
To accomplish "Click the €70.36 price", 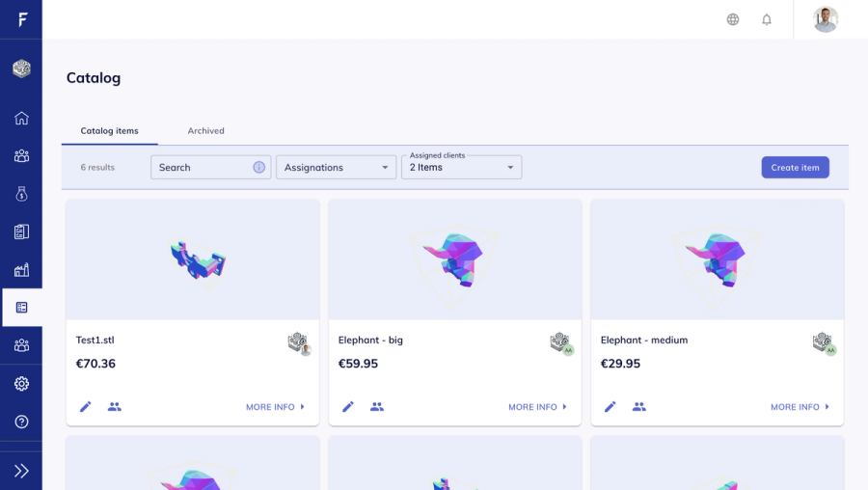I will [95, 364].
